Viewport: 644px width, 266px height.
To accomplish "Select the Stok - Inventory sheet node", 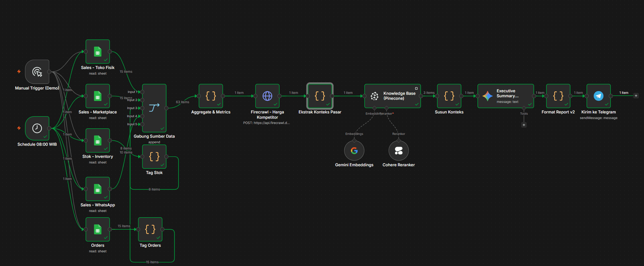I will pyautogui.click(x=98, y=141).
